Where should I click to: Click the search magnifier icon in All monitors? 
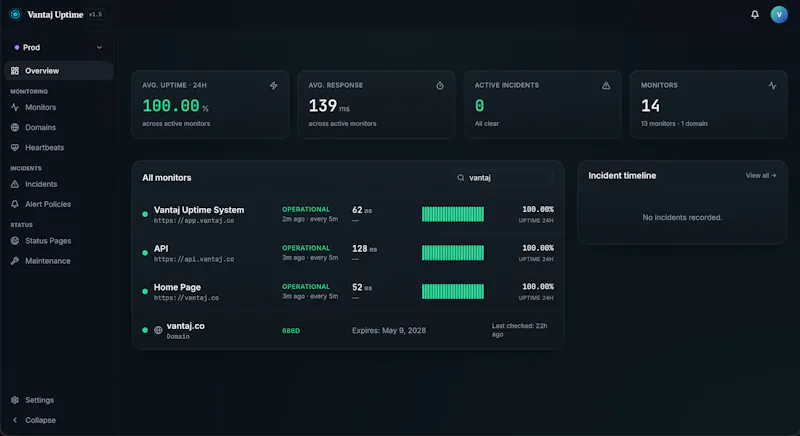[461, 177]
